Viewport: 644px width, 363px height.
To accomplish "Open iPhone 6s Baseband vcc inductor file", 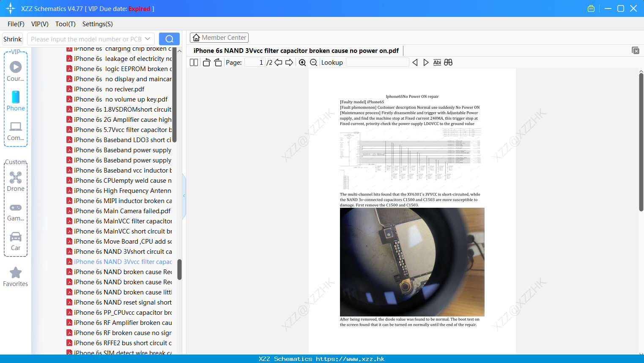I will [119, 170].
